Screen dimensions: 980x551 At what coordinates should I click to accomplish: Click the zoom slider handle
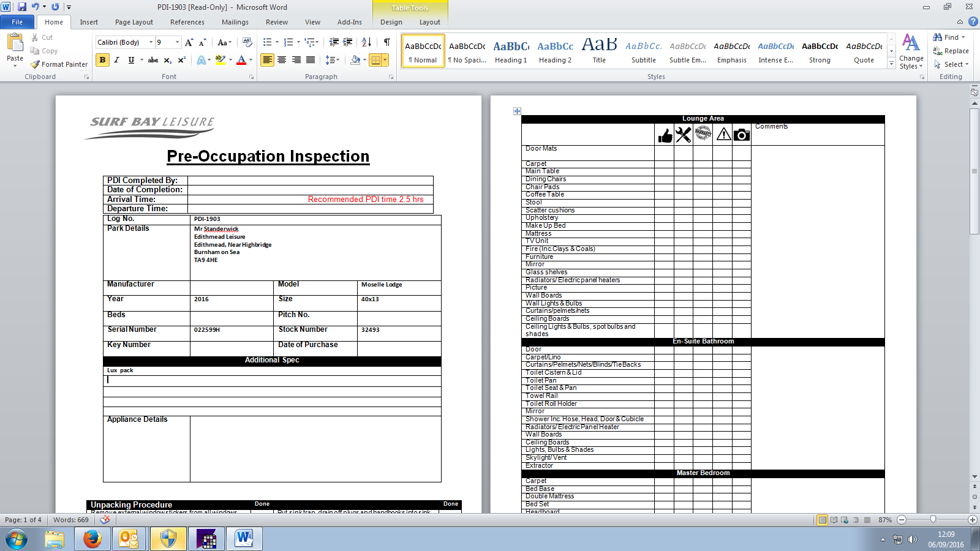[933, 520]
